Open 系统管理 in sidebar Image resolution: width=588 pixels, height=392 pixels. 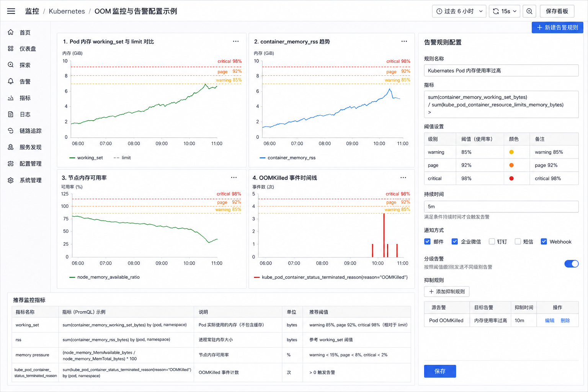pos(31,180)
